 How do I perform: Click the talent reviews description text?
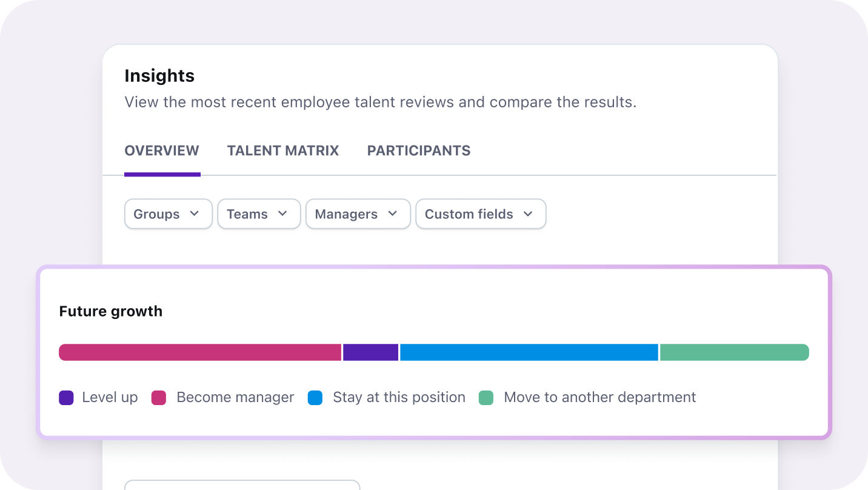(x=381, y=102)
